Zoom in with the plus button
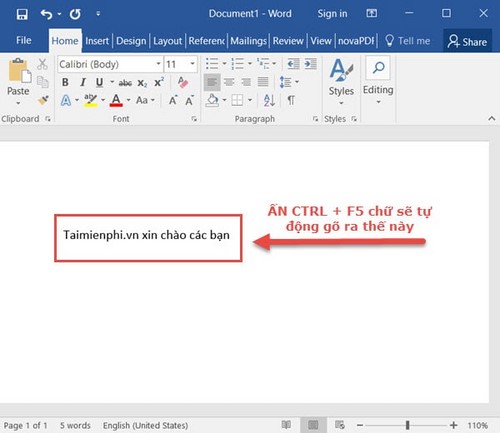 point(453,425)
